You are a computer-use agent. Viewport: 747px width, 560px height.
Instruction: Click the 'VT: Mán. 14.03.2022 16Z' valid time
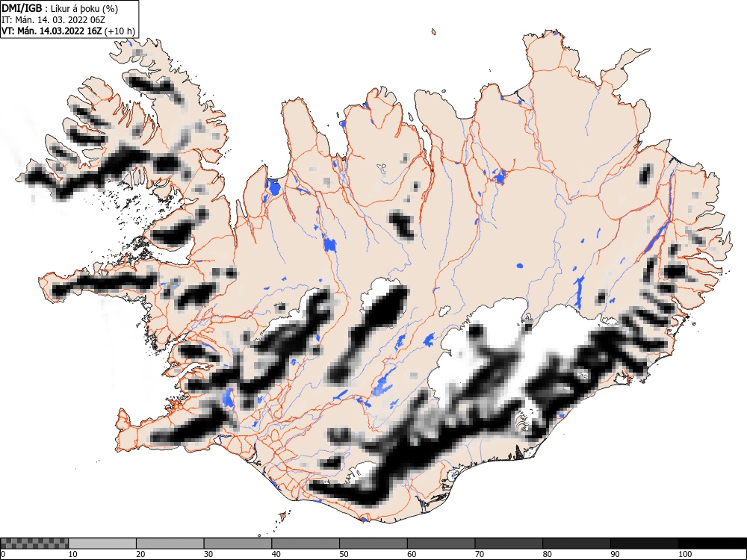(x=52, y=31)
